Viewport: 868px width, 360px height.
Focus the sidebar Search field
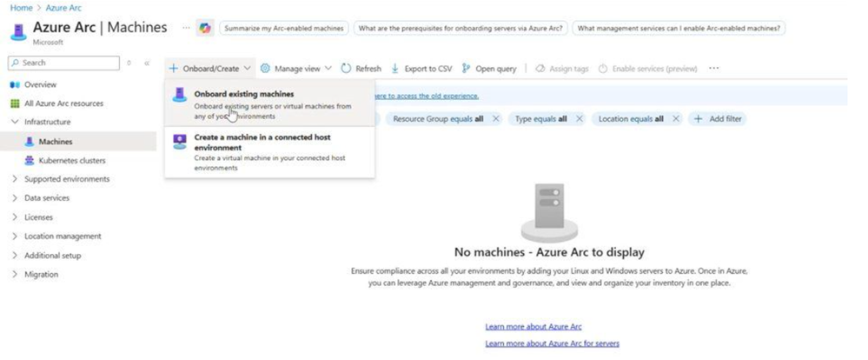(x=63, y=63)
